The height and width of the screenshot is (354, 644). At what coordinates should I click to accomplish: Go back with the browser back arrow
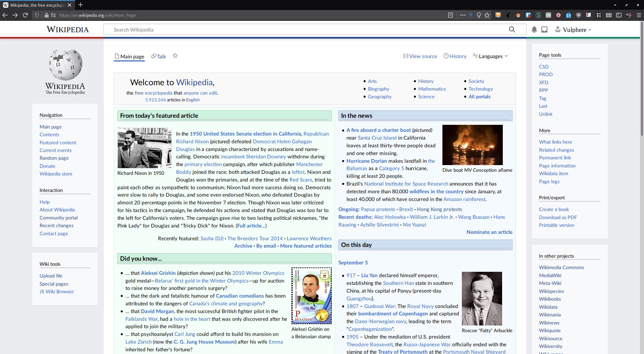[x=5, y=15]
